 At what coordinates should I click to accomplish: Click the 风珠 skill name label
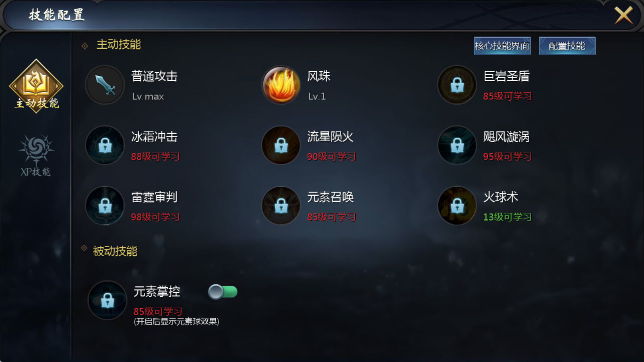[x=319, y=76]
